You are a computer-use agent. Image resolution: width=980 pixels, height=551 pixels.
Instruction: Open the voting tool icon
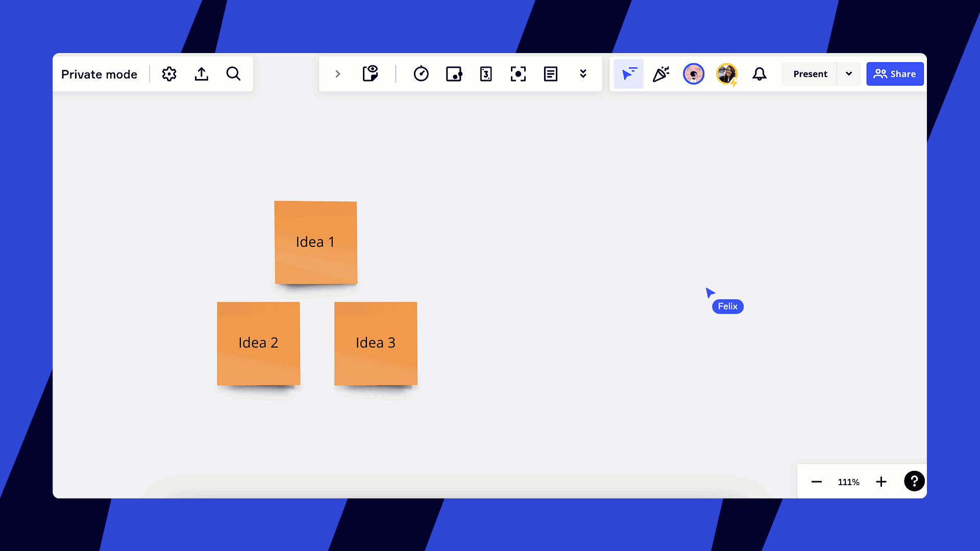(454, 74)
